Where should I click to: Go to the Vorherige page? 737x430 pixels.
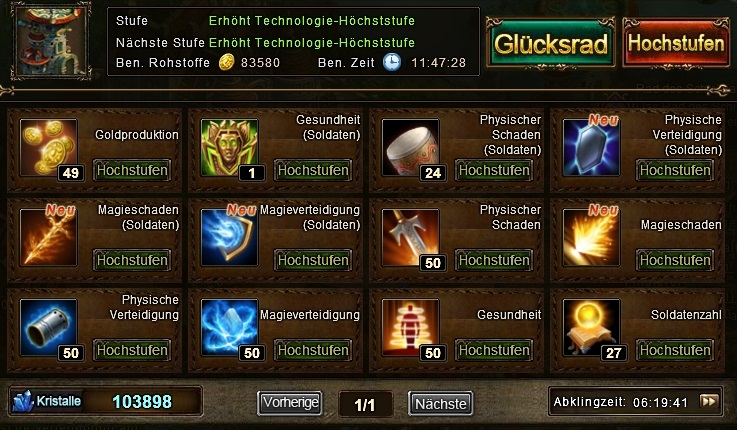pos(290,403)
